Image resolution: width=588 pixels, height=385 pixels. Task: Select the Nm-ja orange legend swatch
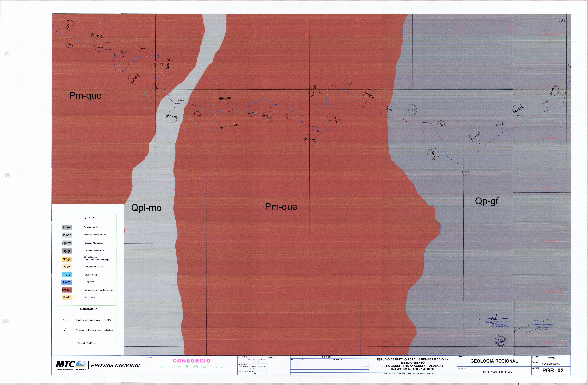click(x=67, y=259)
